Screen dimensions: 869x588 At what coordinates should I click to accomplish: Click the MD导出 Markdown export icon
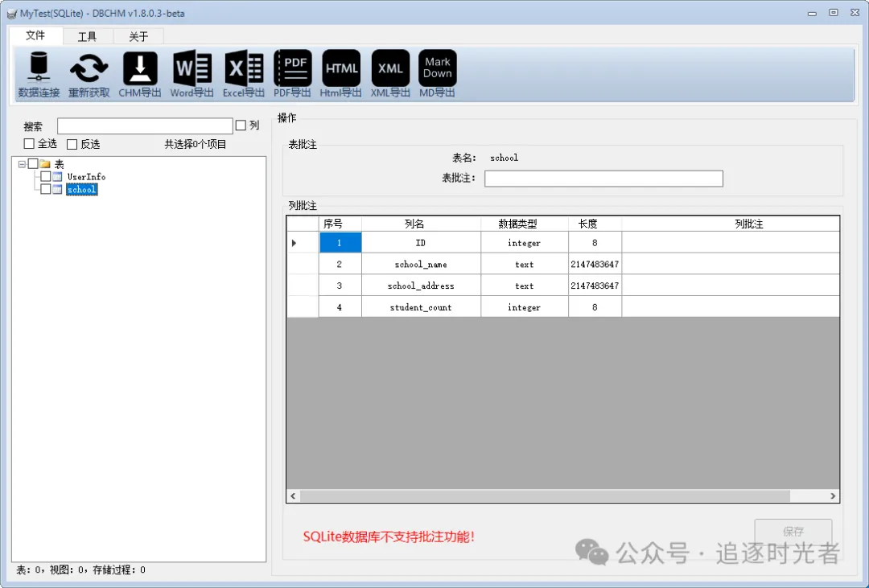[437, 74]
